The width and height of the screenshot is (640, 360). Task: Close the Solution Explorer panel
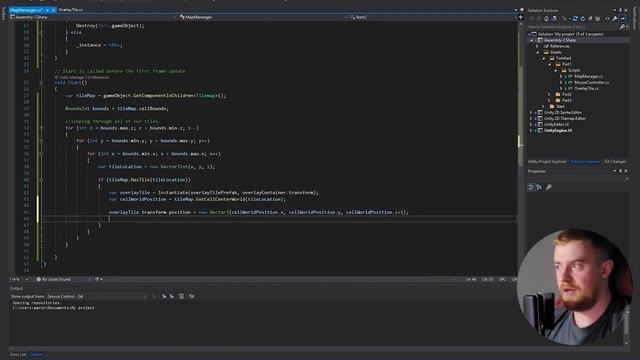point(626,10)
